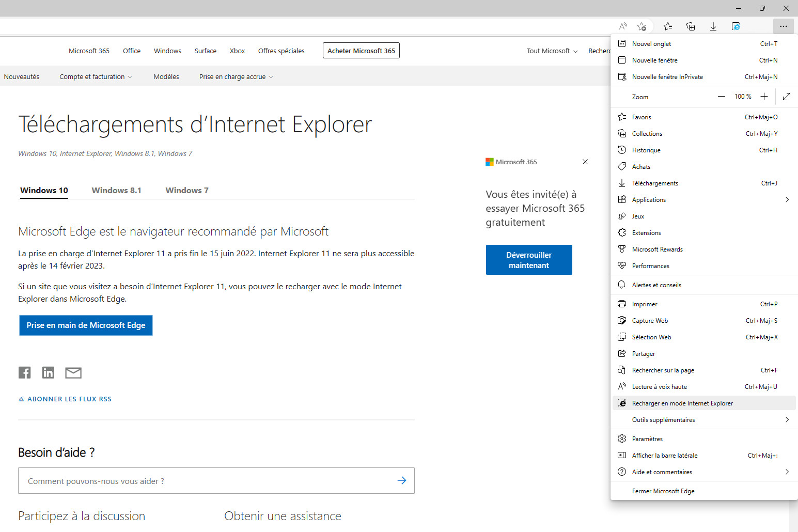Open the Office navigation link
The width and height of the screenshot is (798, 532).
tap(132, 51)
